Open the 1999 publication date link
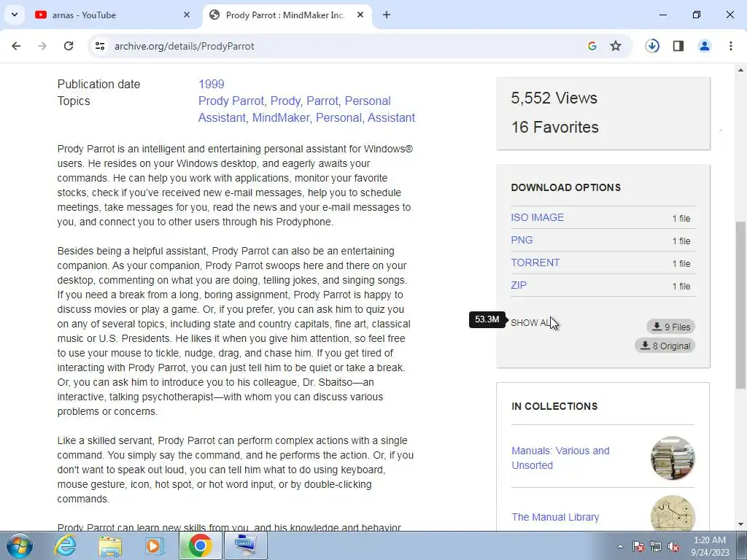 click(x=211, y=85)
